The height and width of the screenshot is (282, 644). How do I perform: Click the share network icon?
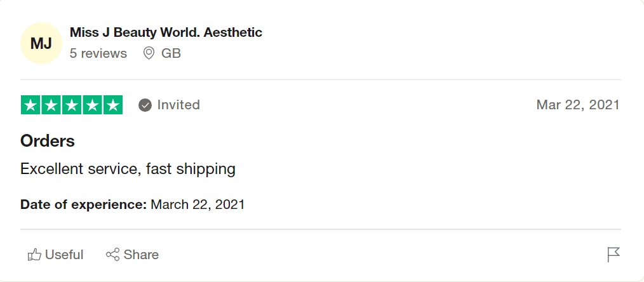coord(112,255)
